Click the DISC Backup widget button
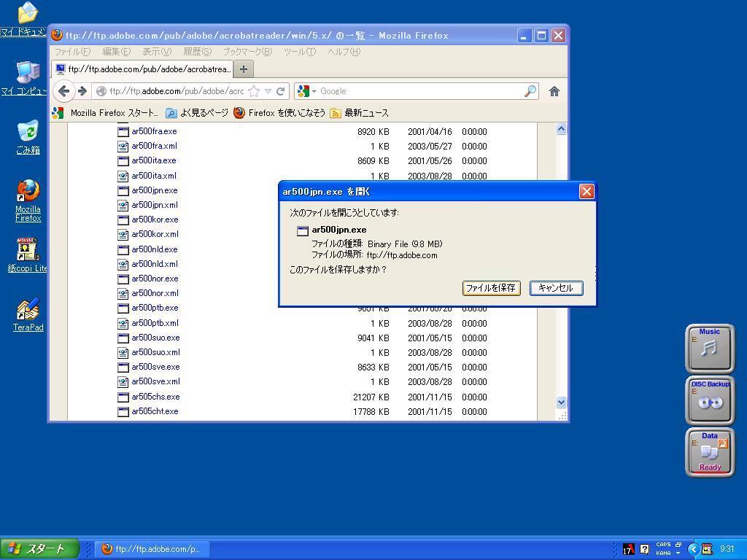 tap(710, 401)
